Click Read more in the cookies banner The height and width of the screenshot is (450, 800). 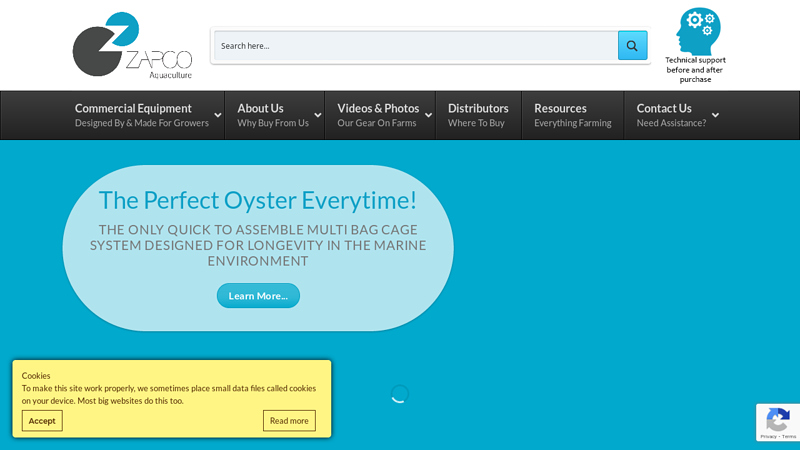click(x=289, y=421)
